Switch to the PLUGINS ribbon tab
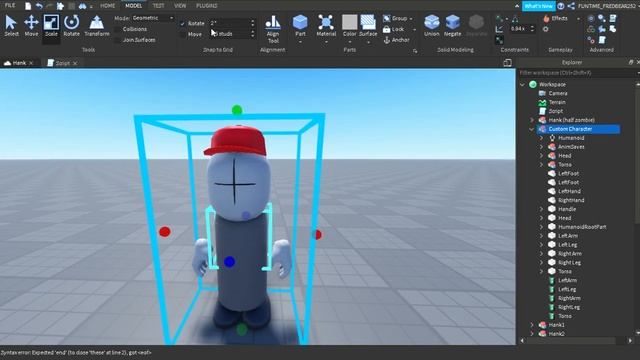The height and width of the screenshot is (360, 640). pyautogui.click(x=207, y=6)
